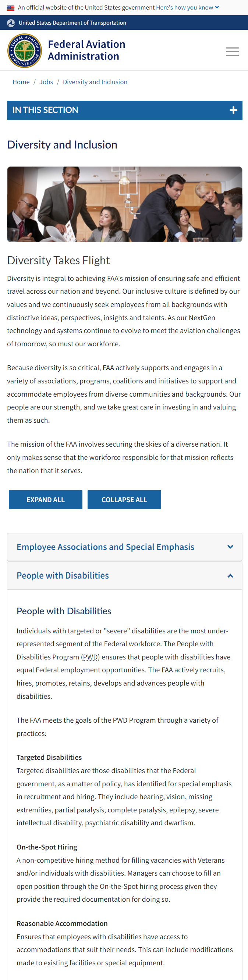Image resolution: width=248 pixels, height=980 pixels.
Task: Click the FAA seal logo
Action: click(25, 51)
